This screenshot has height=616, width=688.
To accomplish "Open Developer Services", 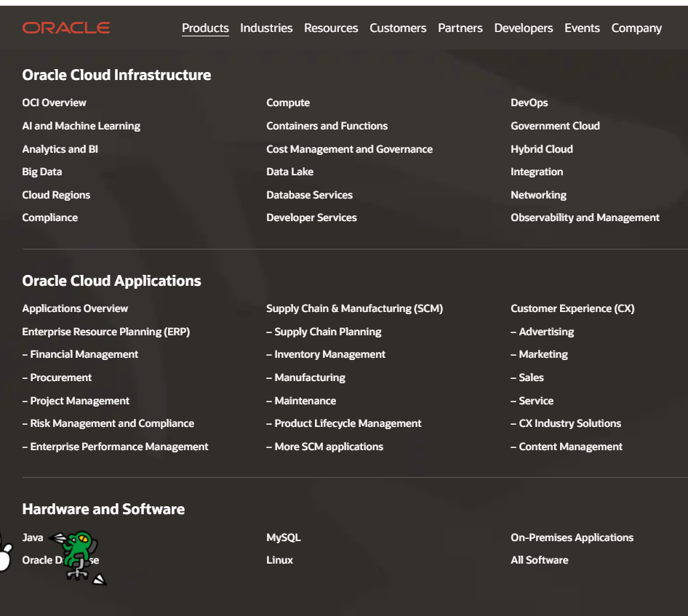I will pyautogui.click(x=311, y=217).
